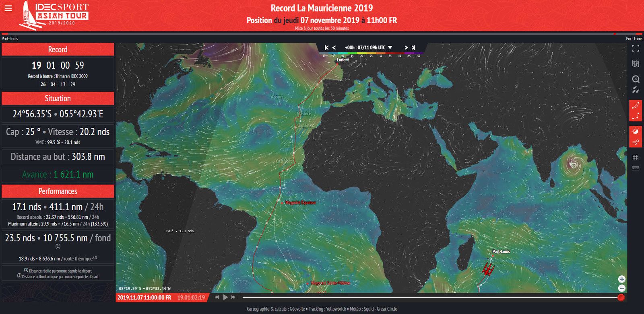Select the Performances panel header
The height and width of the screenshot is (314, 644).
58,191
